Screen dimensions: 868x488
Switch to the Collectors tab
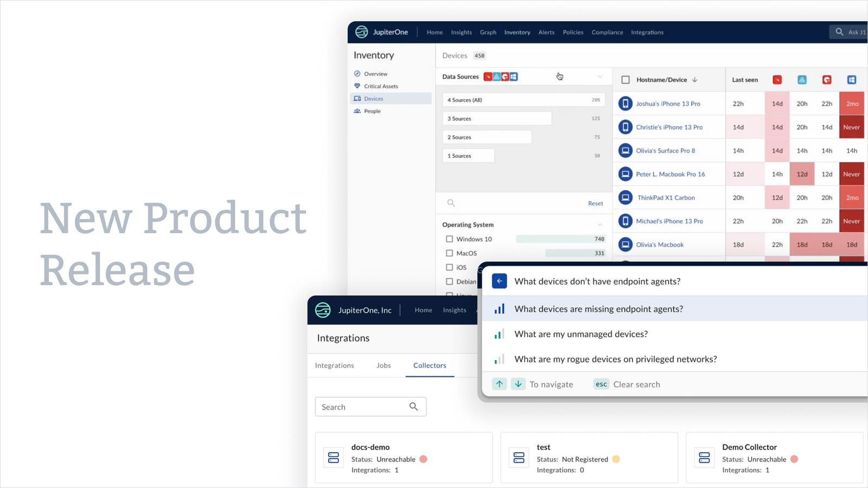pyautogui.click(x=430, y=365)
